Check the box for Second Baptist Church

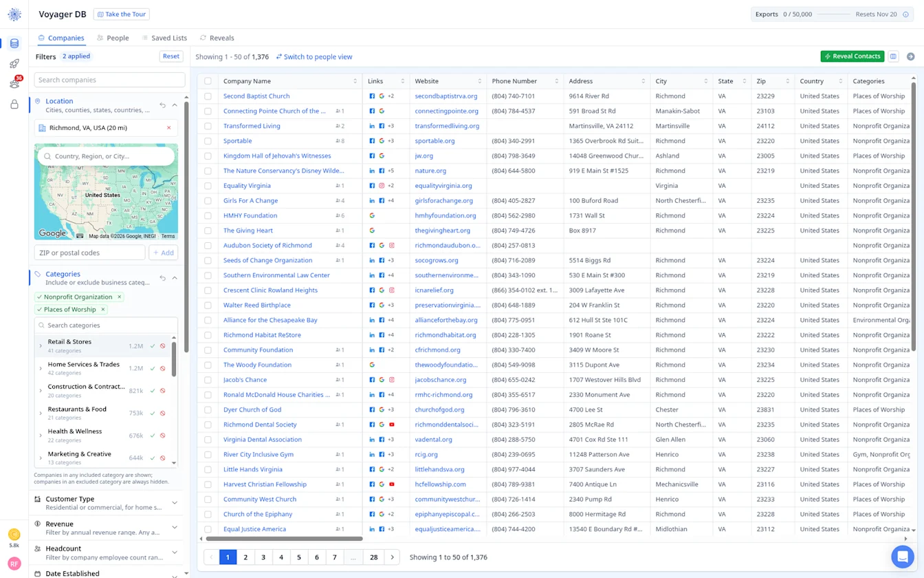[x=208, y=96]
